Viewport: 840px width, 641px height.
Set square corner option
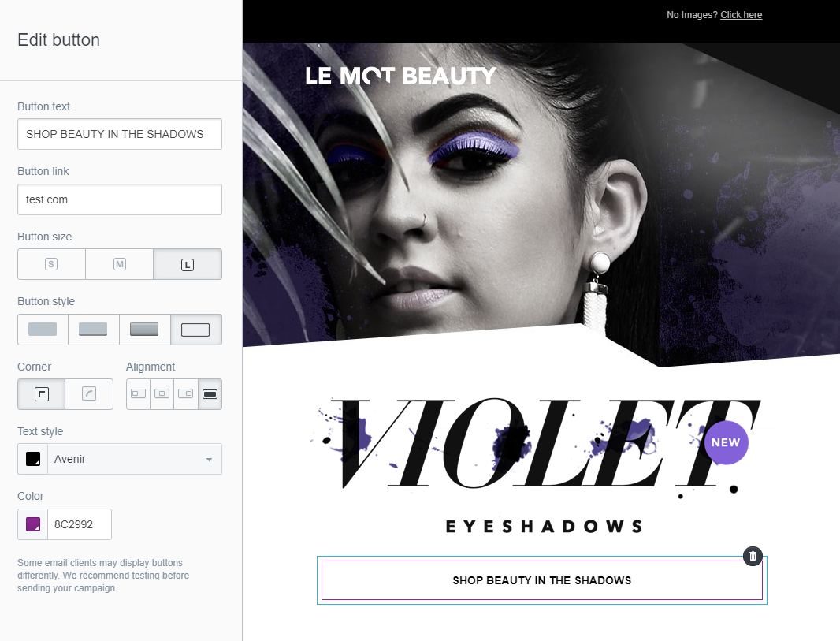[x=41, y=394]
